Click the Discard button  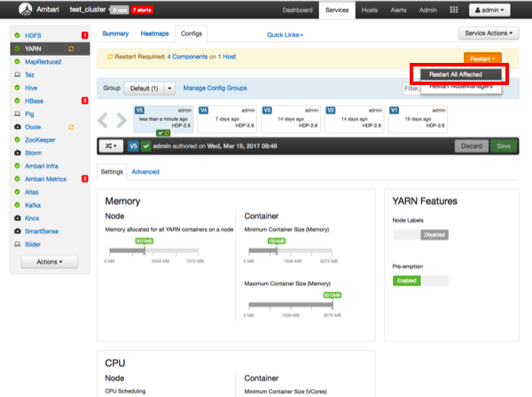(x=472, y=146)
